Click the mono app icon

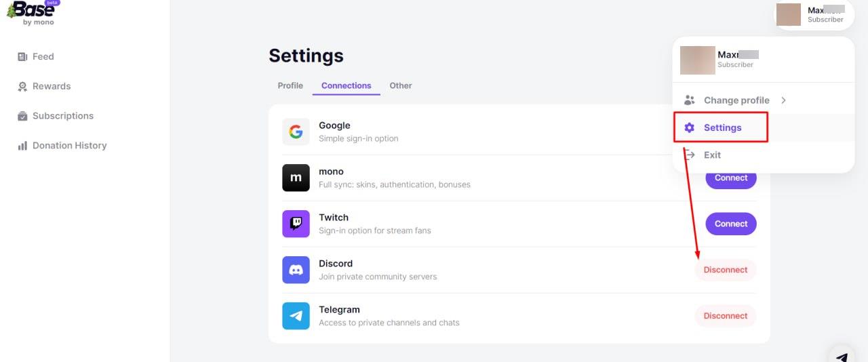point(296,178)
